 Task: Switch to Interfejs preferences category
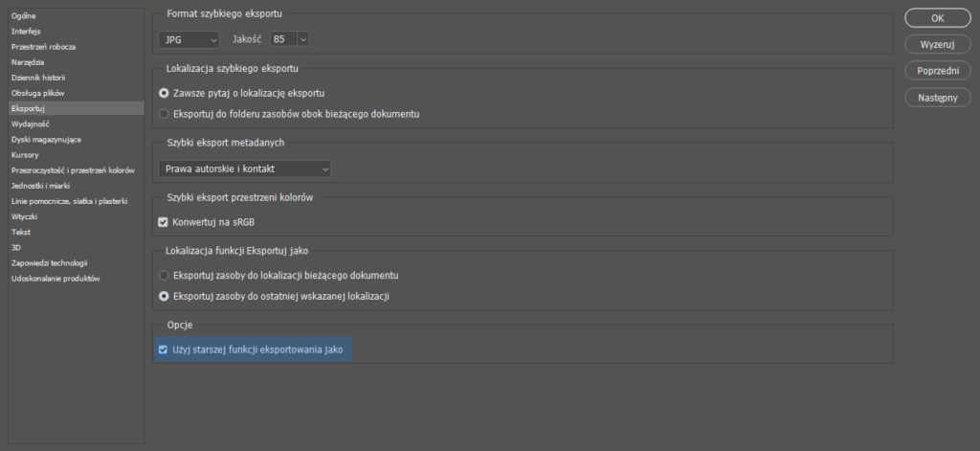26,31
